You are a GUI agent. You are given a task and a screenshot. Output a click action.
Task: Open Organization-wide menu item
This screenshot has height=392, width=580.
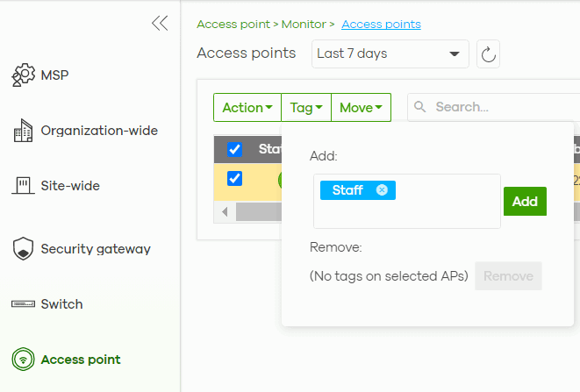(99, 131)
